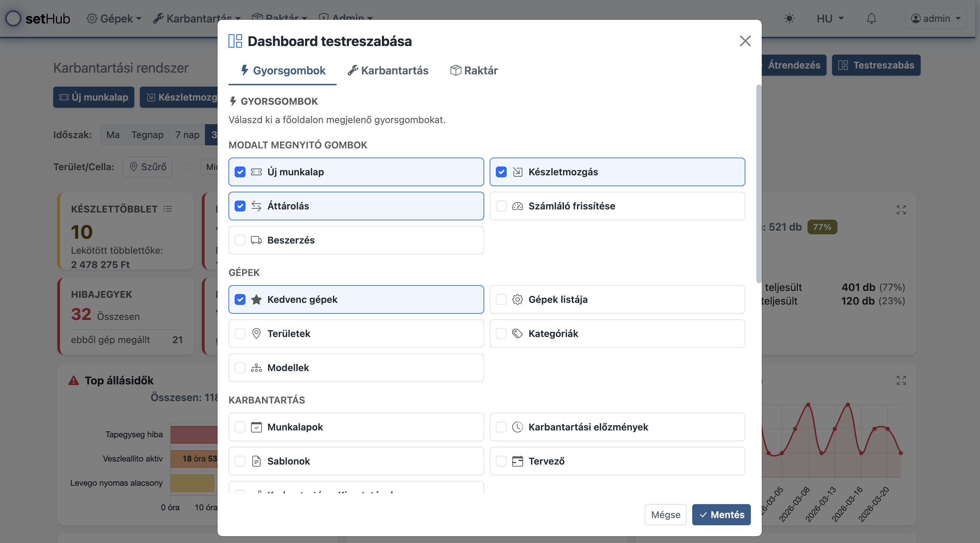The image size is (980, 543).
Task: Click the Mégse cancel button
Action: (665, 514)
